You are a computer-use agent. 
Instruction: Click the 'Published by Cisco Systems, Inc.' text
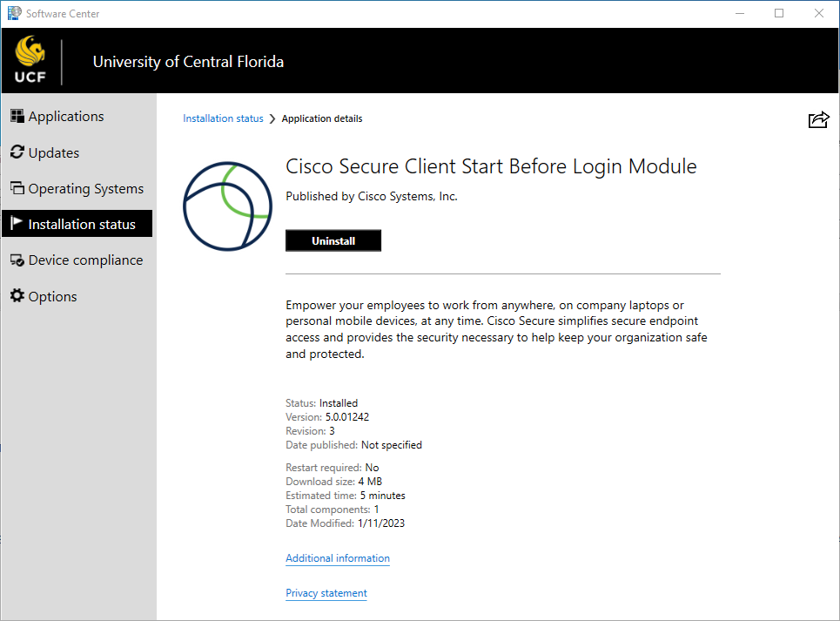[x=372, y=196]
